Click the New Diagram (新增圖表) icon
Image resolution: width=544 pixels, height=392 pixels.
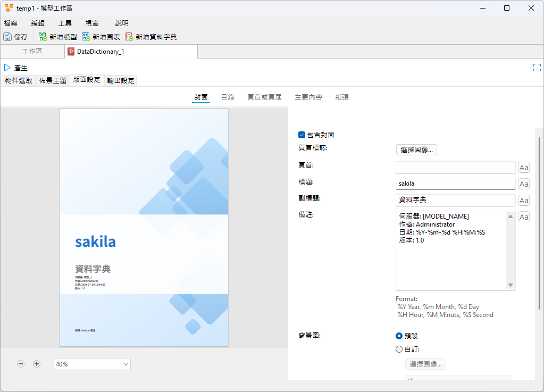pos(86,37)
